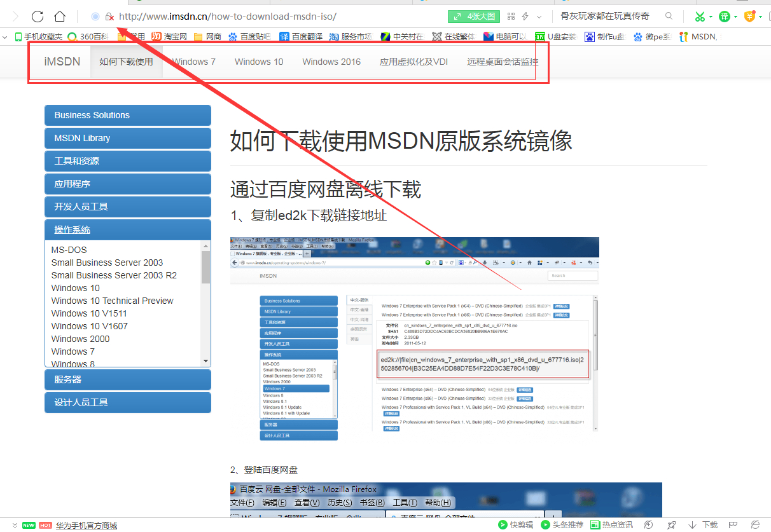This screenshot has width=771, height=532.
Task: Open dropdown arrow next to translate icon
Action: click(x=735, y=17)
